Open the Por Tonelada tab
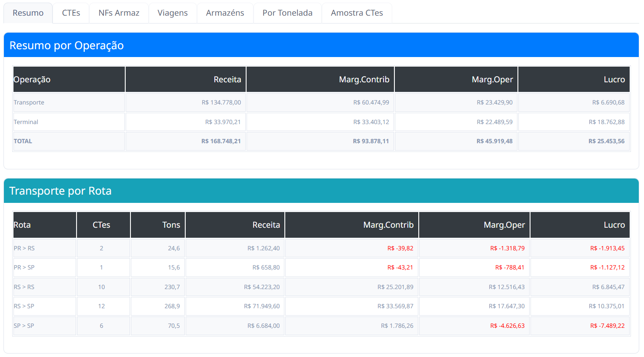644x357 pixels. click(x=287, y=13)
